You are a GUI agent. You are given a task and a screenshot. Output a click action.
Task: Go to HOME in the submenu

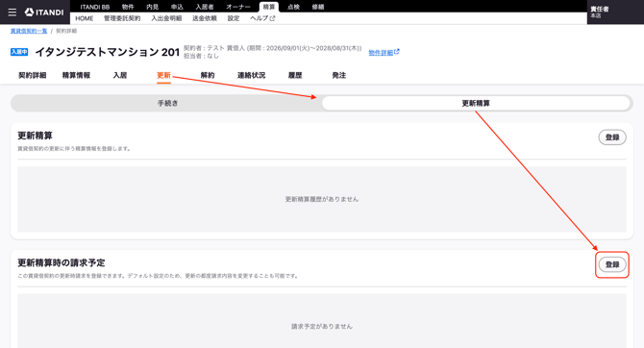85,18
